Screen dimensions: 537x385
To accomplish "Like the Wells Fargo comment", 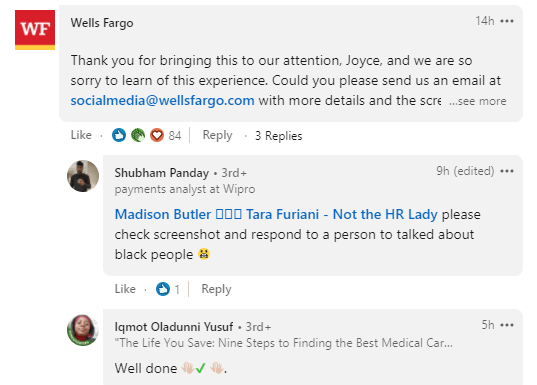I will [x=81, y=135].
